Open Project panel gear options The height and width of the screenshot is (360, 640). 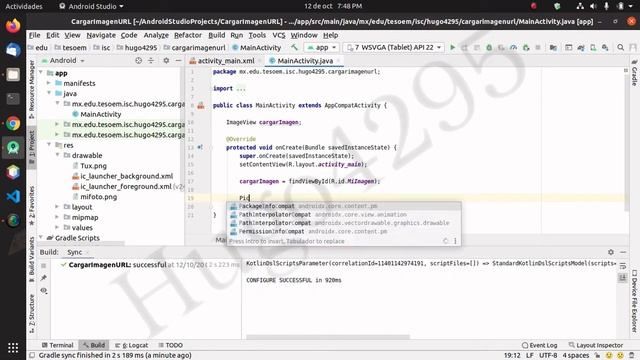coord(166,60)
